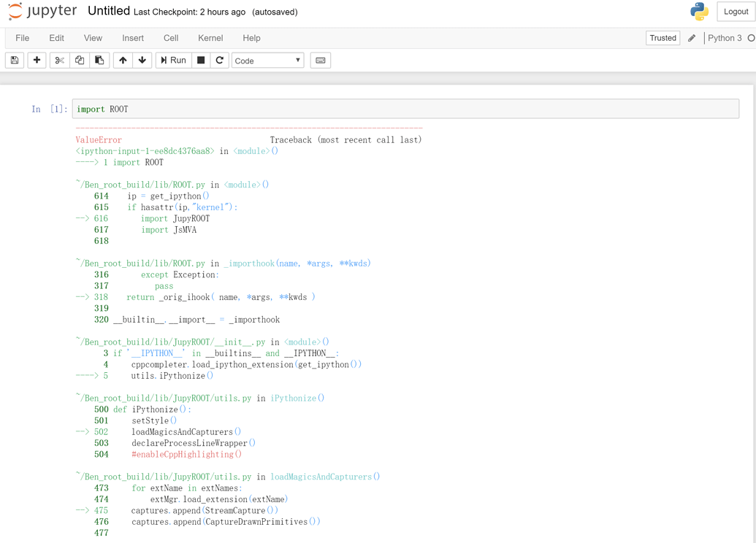Move the cell up with the up arrow
Image resolution: width=756 pixels, height=543 pixels.
tap(123, 60)
